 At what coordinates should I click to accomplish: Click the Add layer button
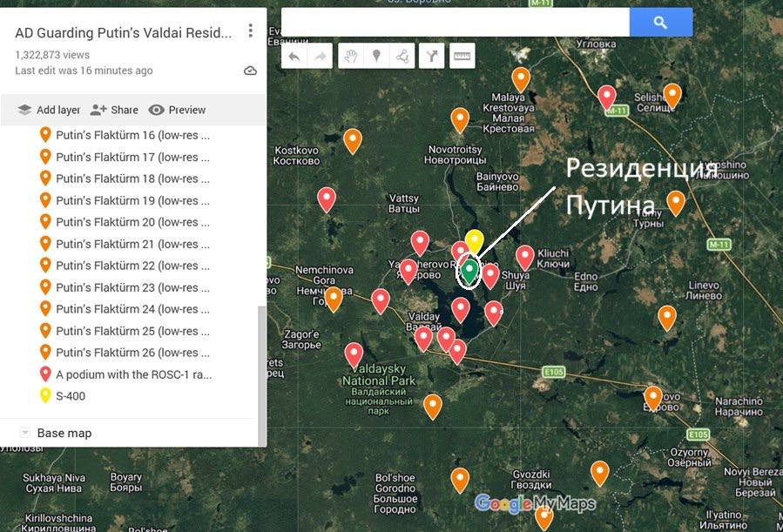point(49,110)
